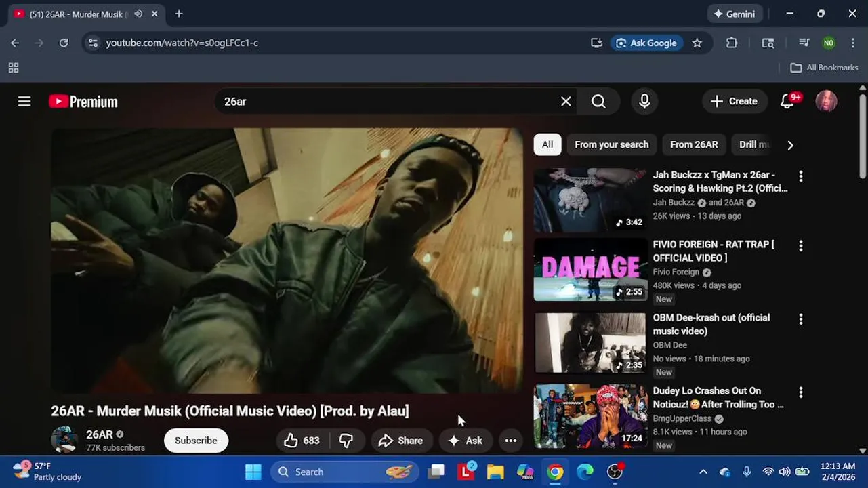Open File Explorer from taskbar
The width and height of the screenshot is (868, 488).
495,472
